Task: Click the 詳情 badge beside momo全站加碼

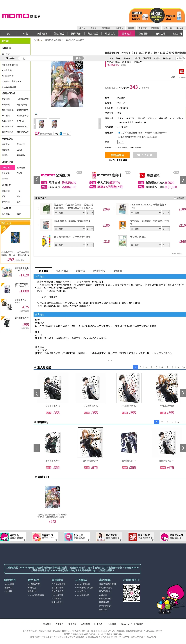Action: [x=79, y=172]
